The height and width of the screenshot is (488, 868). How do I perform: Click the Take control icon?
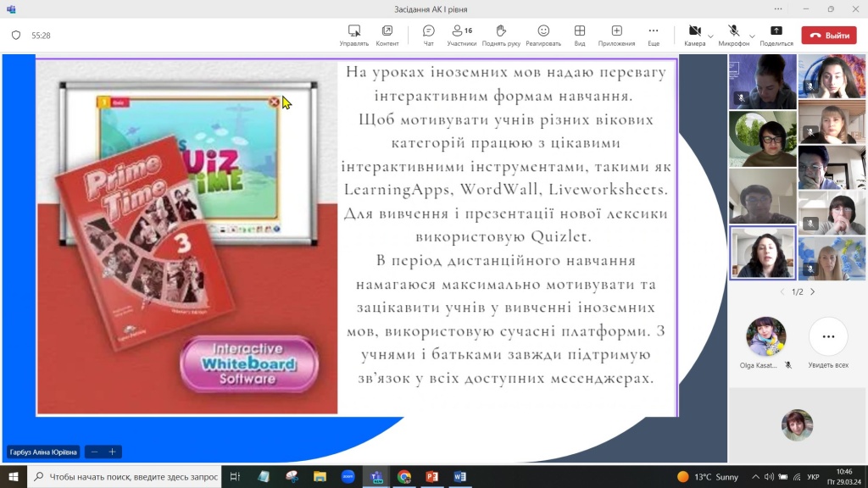coord(354,35)
